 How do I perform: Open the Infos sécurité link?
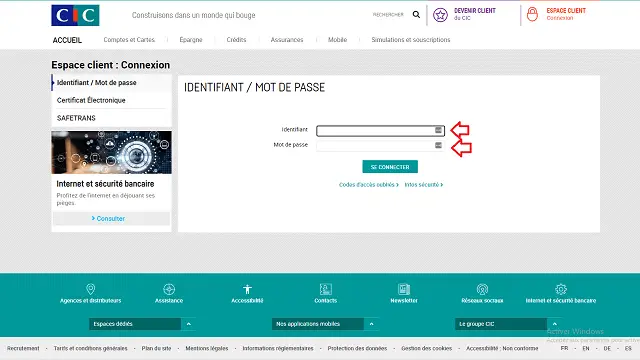click(x=424, y=185)
